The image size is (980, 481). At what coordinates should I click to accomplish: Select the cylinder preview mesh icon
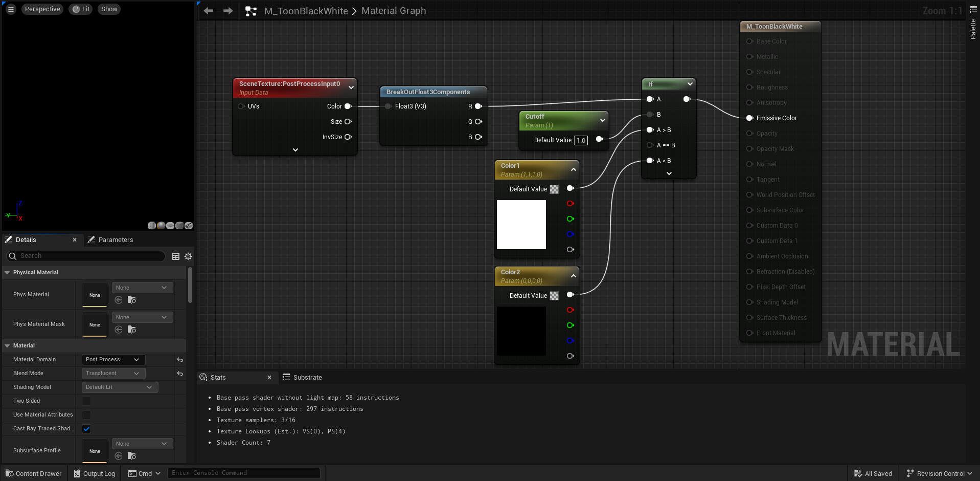[x=151, y=226]
